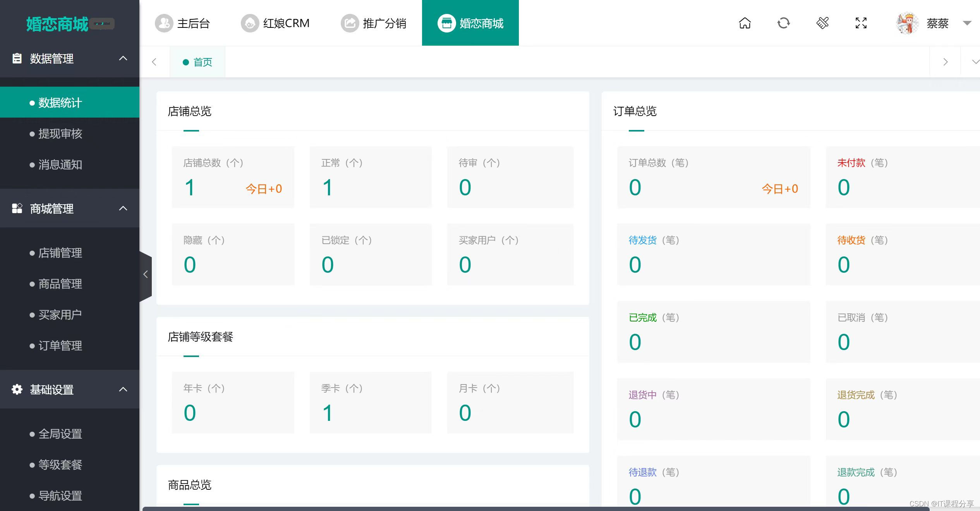Click the user avatar picture
The height and width of the screenshot is (511, 980).
pos(907,23)
